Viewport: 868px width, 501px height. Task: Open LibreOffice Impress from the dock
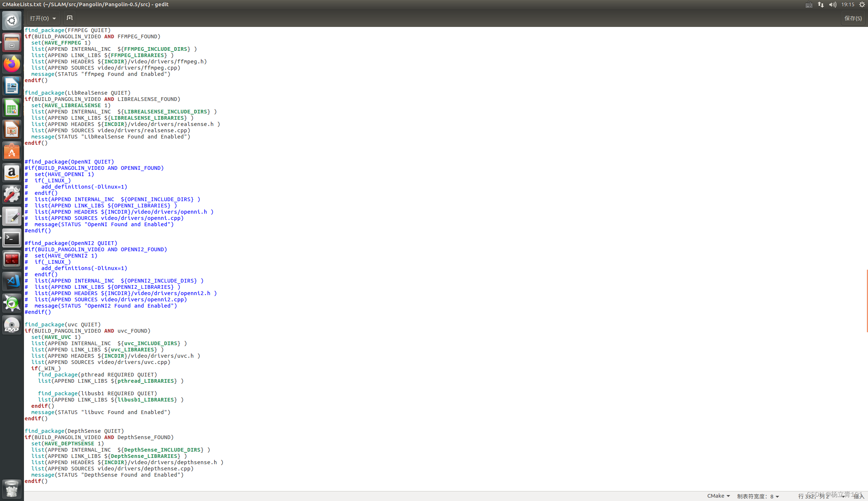point(12,130)
